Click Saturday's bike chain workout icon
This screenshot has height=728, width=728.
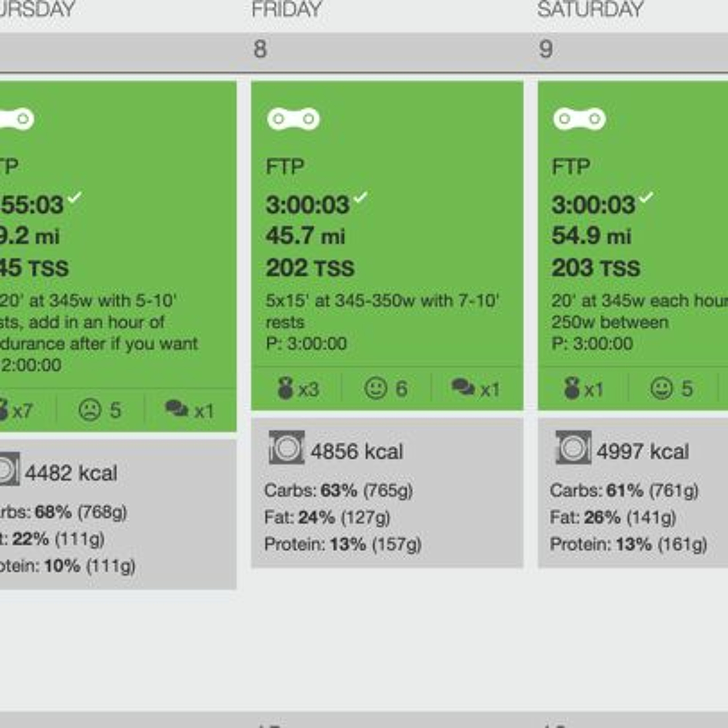[579, 119]
